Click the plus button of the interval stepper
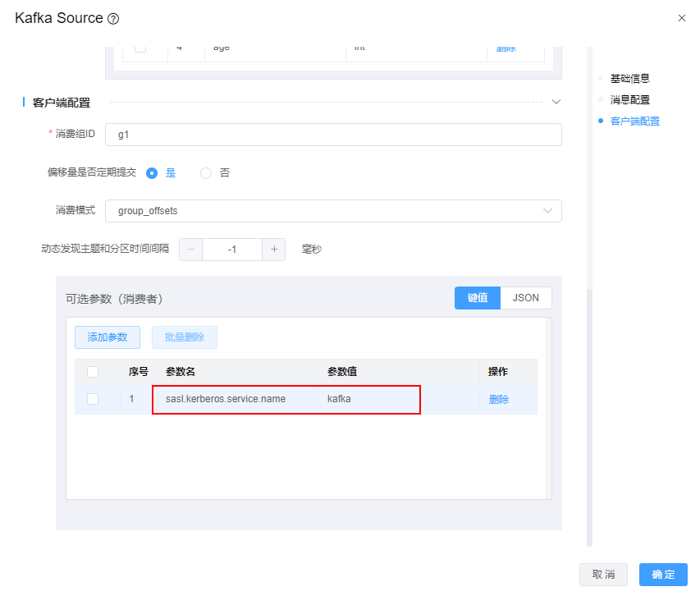700x596 pixels. 274,250
